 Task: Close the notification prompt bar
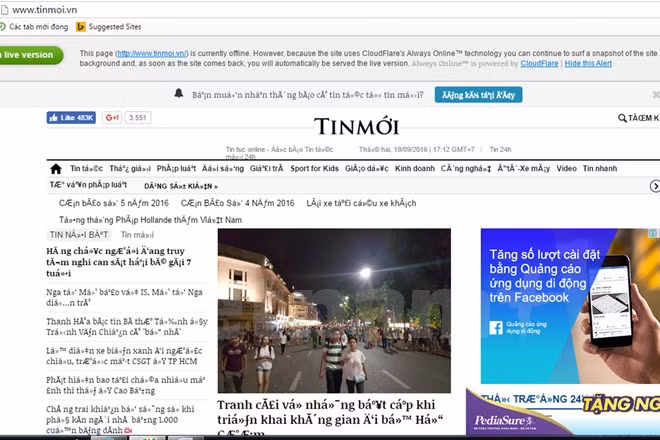tap(656, 95)
